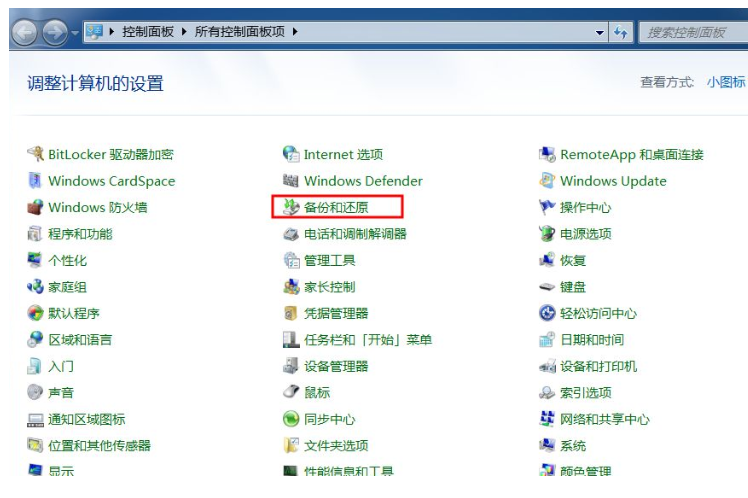Open the Windows Defender castle icon
Image resolution: width=748 pixels, height=498 pixels.
(x=291, y=181)
